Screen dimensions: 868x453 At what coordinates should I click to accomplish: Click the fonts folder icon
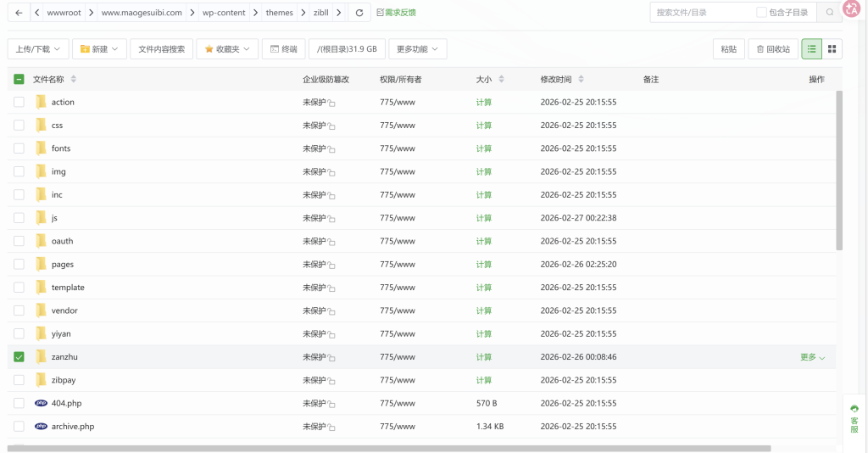(x=41, y=148)
